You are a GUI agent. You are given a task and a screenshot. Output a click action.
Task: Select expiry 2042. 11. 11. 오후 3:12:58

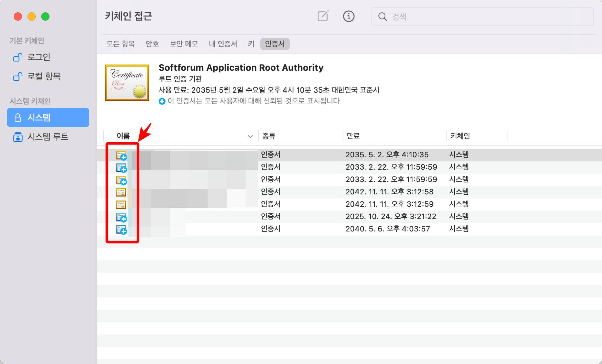point(389,192)
